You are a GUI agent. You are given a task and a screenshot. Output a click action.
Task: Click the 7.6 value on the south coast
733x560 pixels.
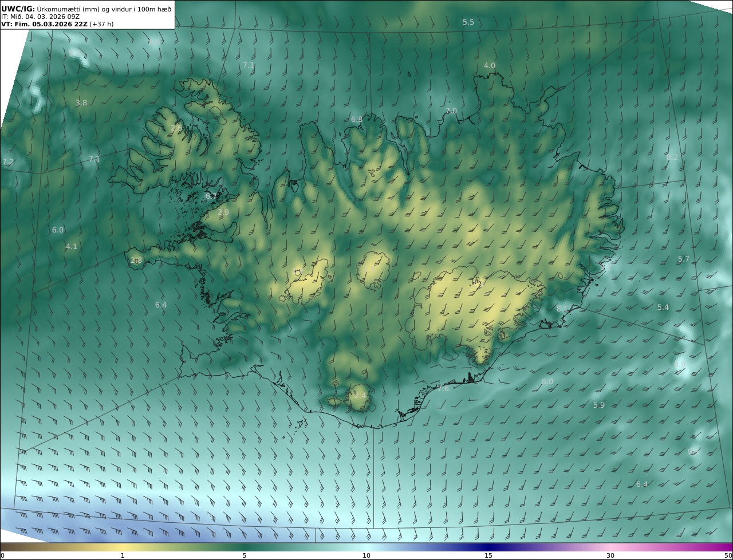click(x=444, y=388)
